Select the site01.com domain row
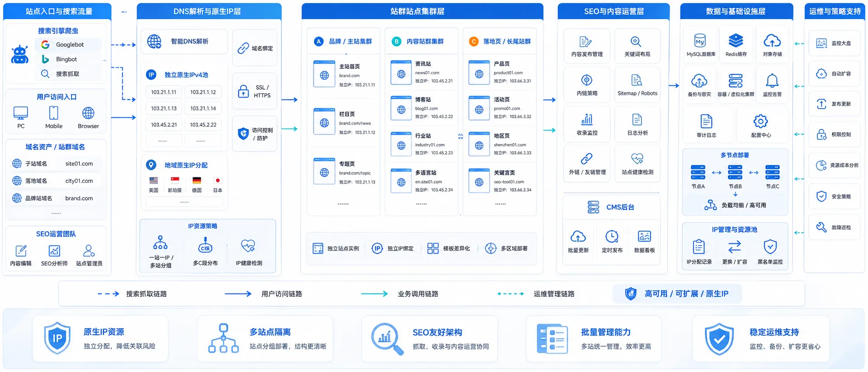 pyautogui.click(x=56, y=164)
